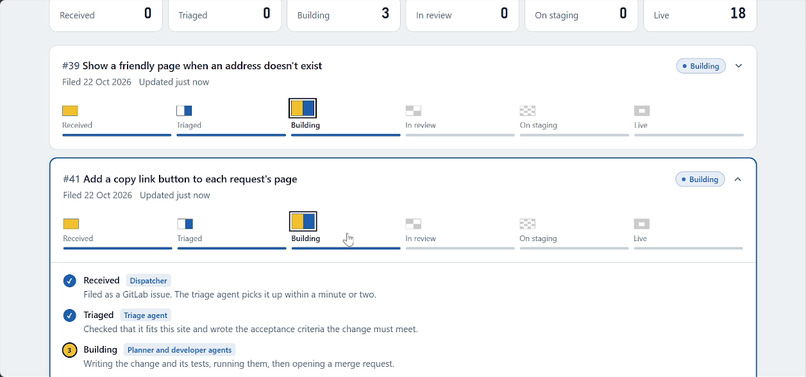This screenshot has width=806, height=377.
Task: Click the Live stage icon on request #41
Action: point(642,224)
